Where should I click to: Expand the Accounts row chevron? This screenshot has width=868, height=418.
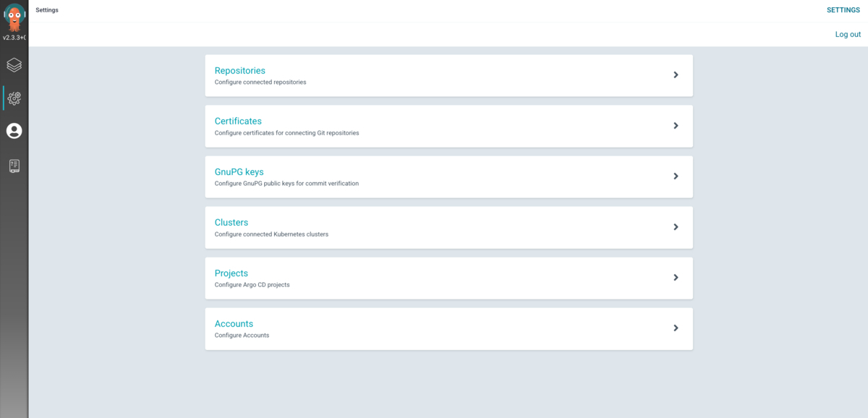point(676,328)
